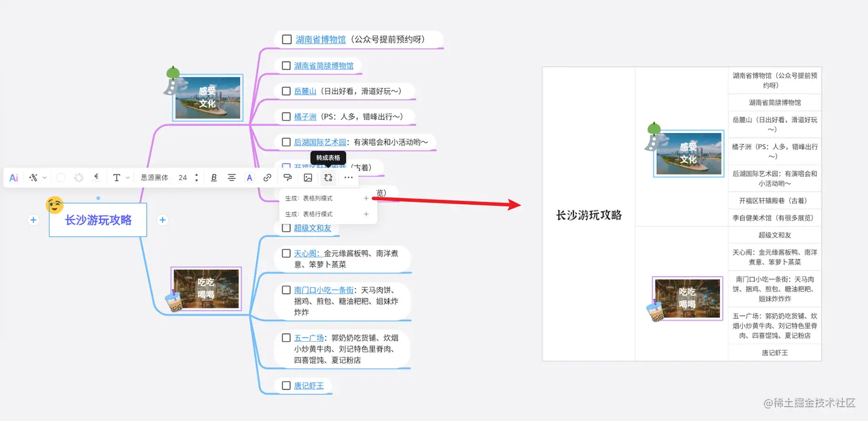Open the font color picker A
Viewport: 868px width, 421px height.
point(250,178)
